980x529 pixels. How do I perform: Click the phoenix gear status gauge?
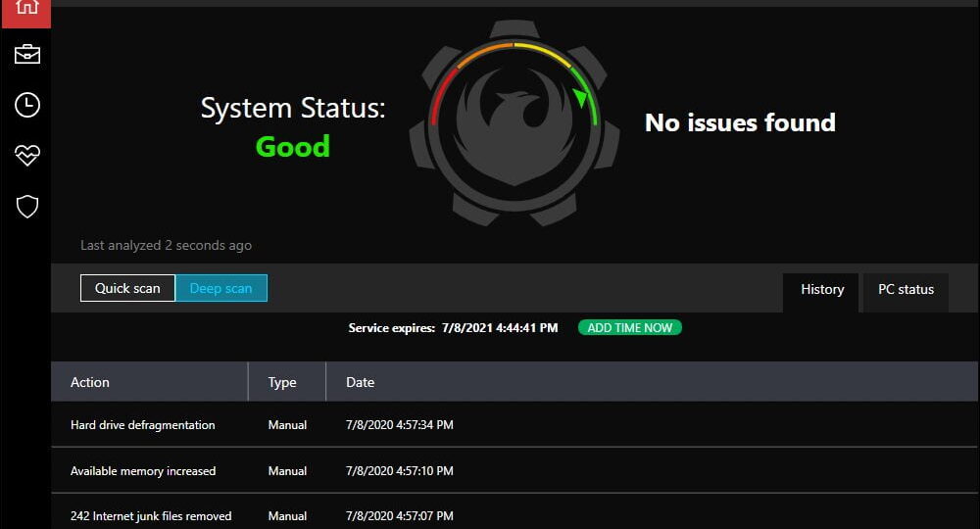pyautogui.click(x=514, y=123)
